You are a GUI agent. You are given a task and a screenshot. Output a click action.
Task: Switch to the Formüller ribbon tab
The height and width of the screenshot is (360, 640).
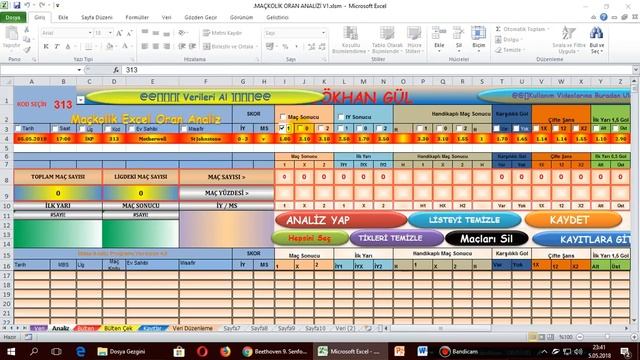pos(137,18)
